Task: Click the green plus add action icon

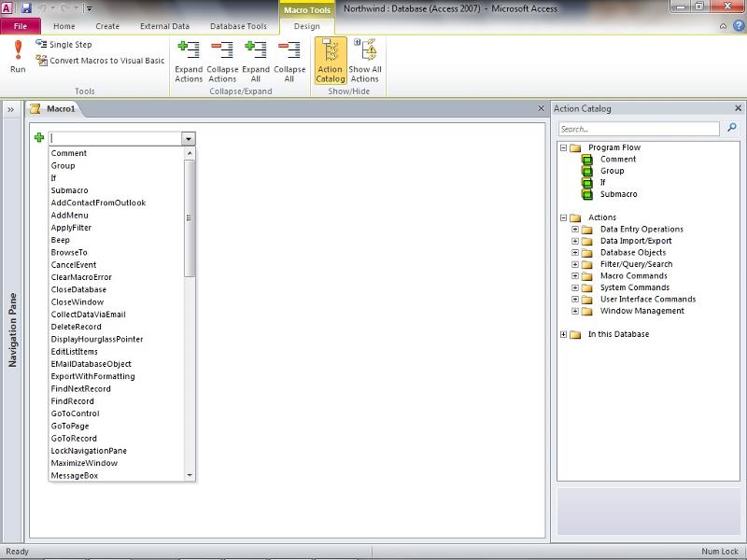Action: [x=39, y=137]
